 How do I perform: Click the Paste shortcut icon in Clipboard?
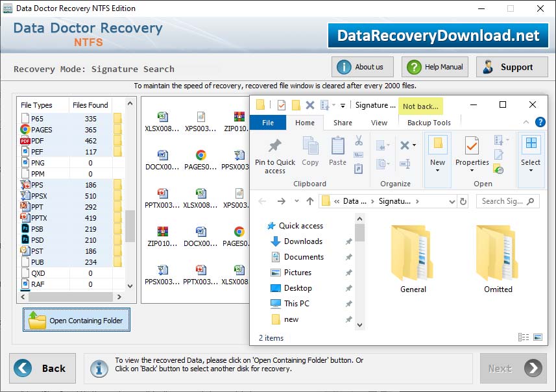(359, 169)
